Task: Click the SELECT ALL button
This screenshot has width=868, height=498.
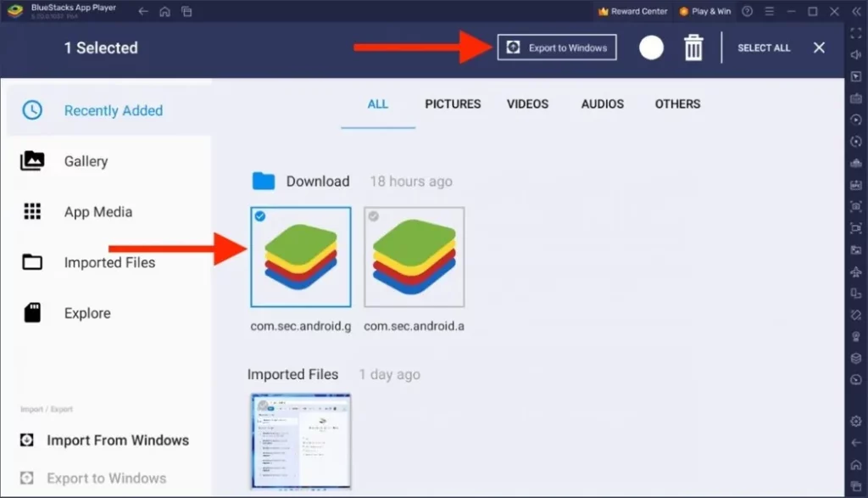Action: [764, 48]
